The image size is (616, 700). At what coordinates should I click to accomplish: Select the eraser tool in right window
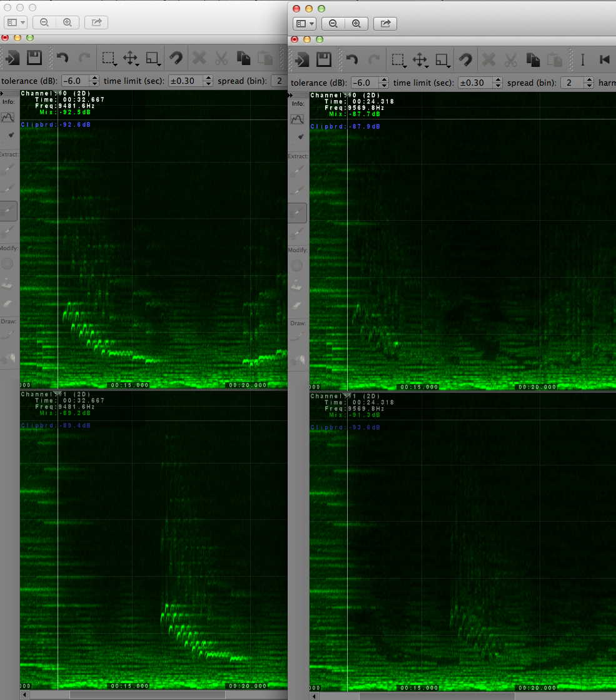(x=297, y=306)
